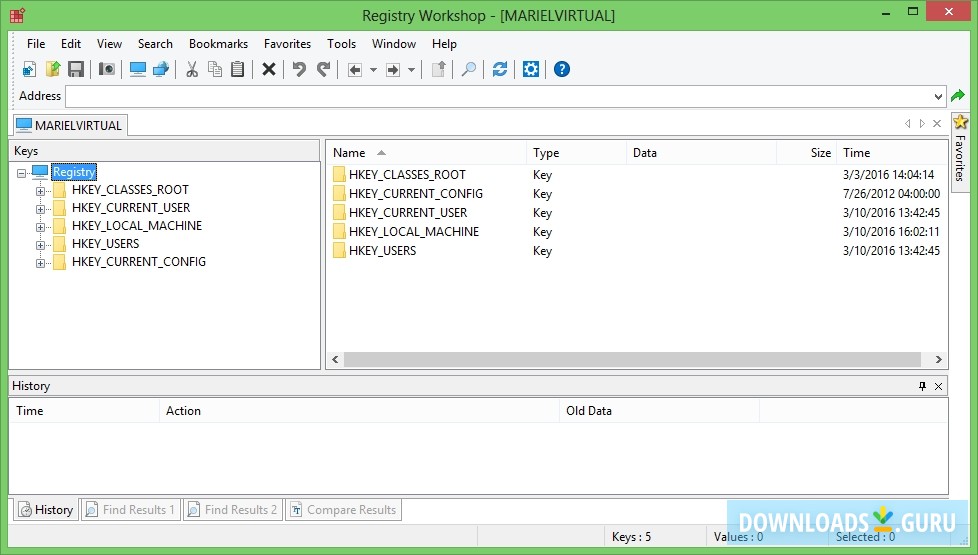Connect to network registry globe icon
The image size is (978, 555).
coord(161,69)
